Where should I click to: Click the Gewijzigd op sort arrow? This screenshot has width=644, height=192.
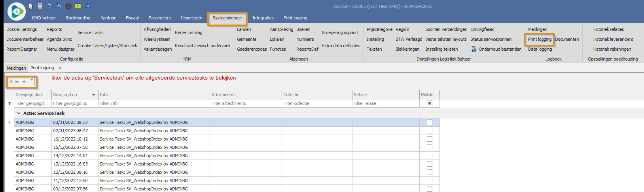[94, 95]
